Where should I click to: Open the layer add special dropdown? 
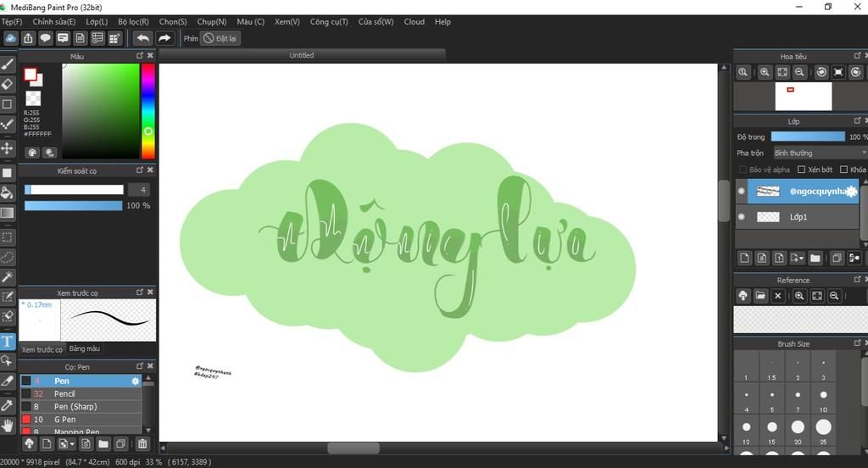(797, 258)
